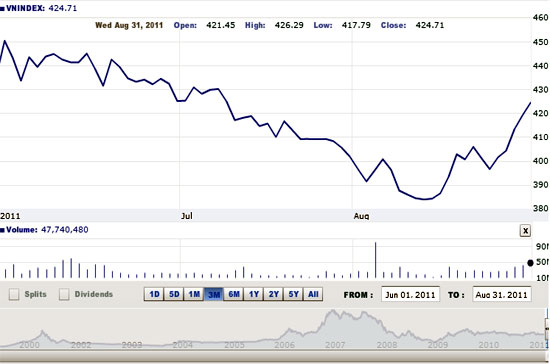This screenshot has height=364, width=550.
Task: Click the Volume: 47,740,480 label
Action: coord(44,230)
